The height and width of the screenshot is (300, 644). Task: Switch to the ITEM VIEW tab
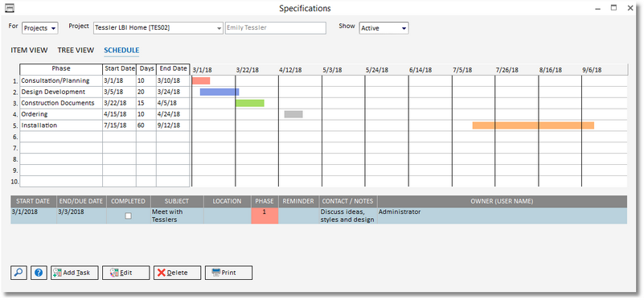coord(29,50)
